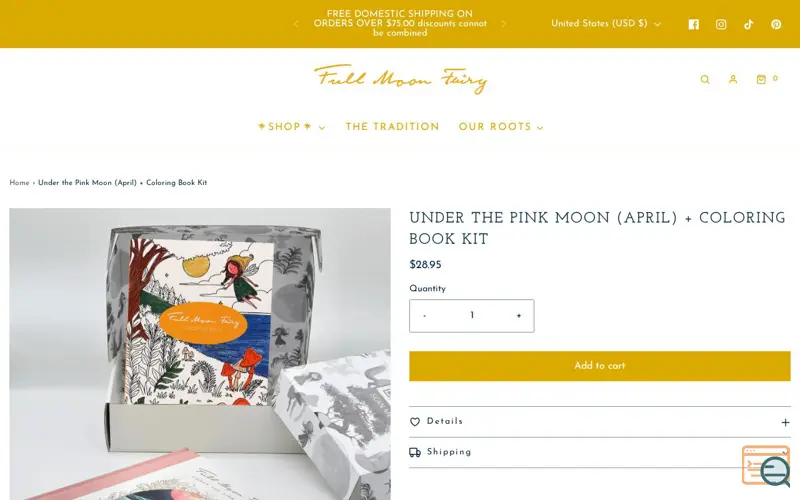
Task: Open the account login icon
Action: point(733,79)
